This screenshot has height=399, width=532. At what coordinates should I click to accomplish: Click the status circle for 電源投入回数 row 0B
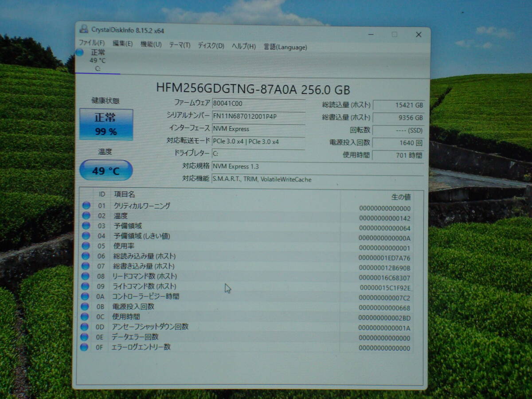pos(85,306)
